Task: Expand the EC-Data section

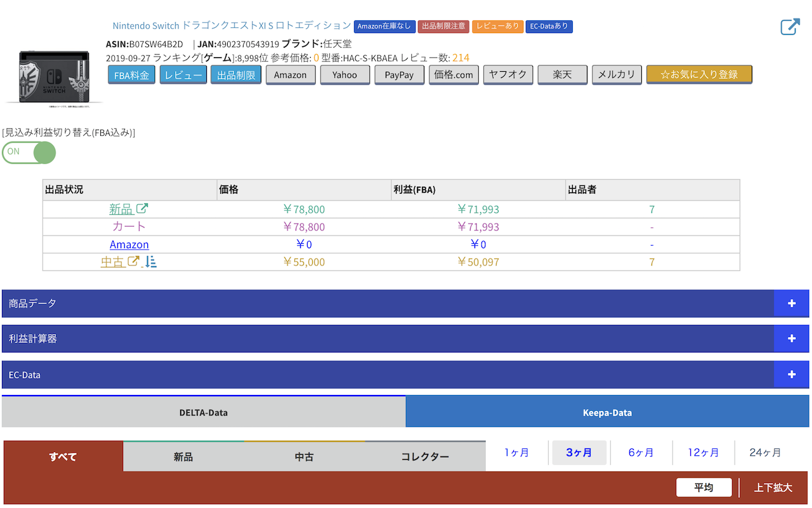Action: [x=791, y=375]
